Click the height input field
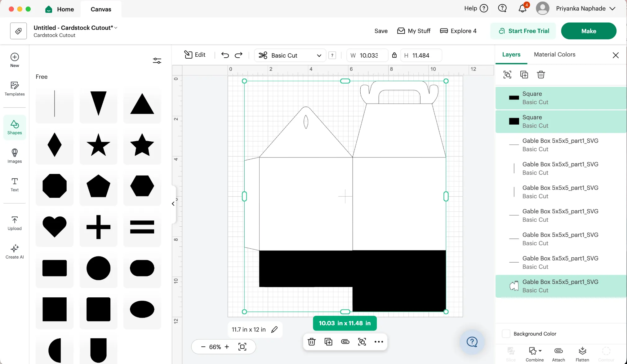 (x=421, y=55)
